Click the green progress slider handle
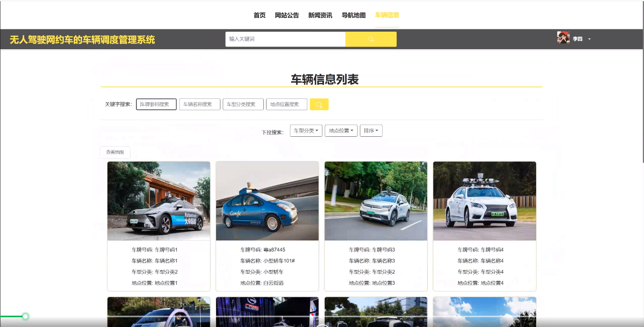Viewport: 644px width, 327px height. 25,316
